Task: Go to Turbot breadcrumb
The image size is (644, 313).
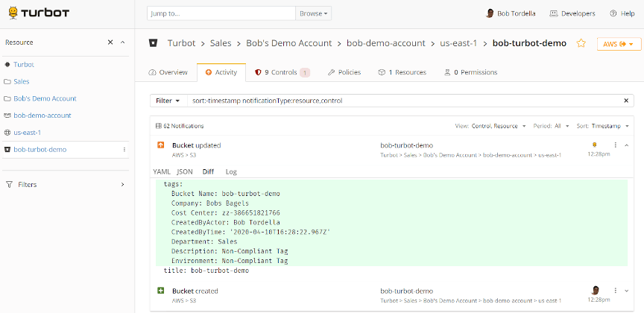Action: 182,43
